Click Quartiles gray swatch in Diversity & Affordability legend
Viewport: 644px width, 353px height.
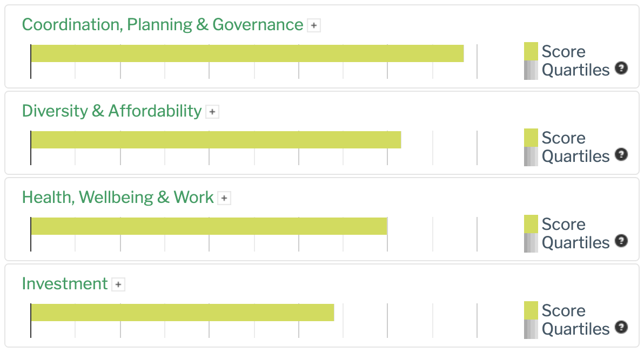[x=531, y=157]
